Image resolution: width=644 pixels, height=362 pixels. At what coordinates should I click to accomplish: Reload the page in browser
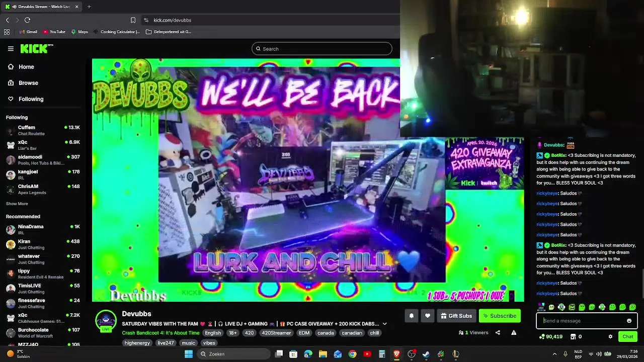coord(27,20)
